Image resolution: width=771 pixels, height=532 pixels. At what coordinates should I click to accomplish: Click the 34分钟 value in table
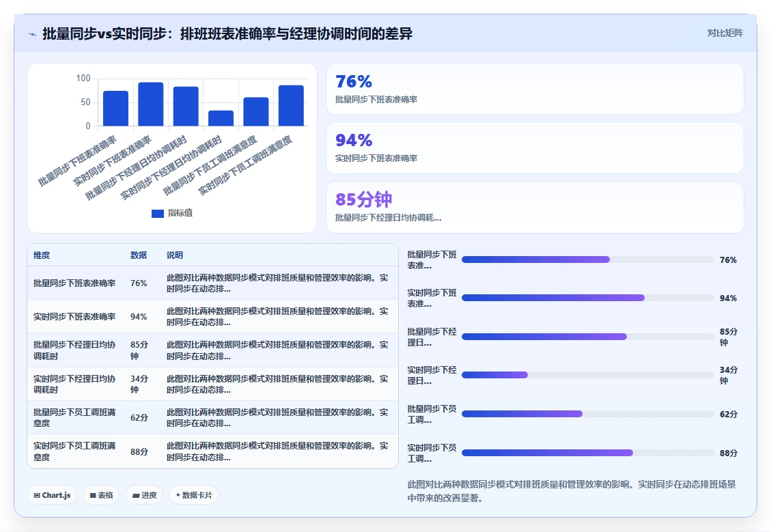tap(139, 384)
